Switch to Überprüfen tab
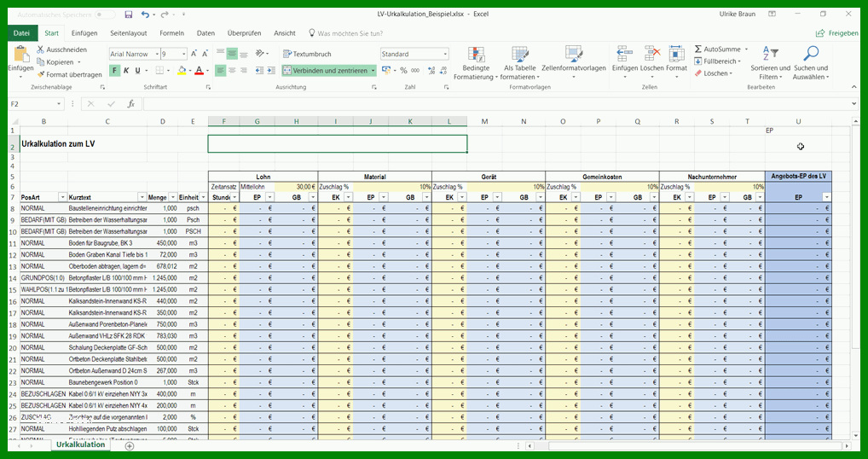This screenshot has width=868, height=459. (244, 33)
